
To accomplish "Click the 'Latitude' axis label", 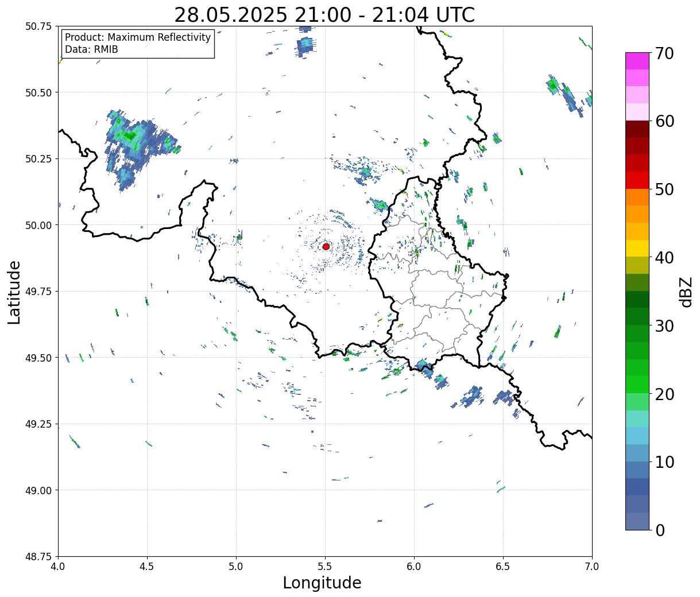I will pos(14,292).
